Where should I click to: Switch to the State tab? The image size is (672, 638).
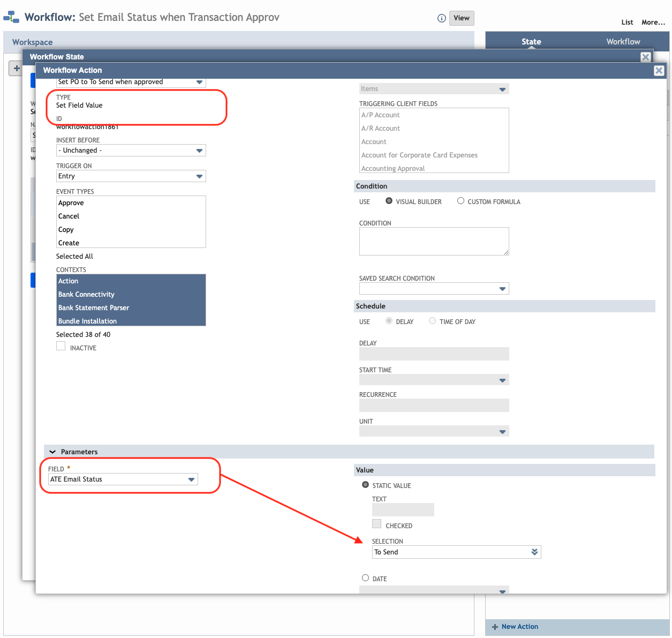tap(531, 42)
